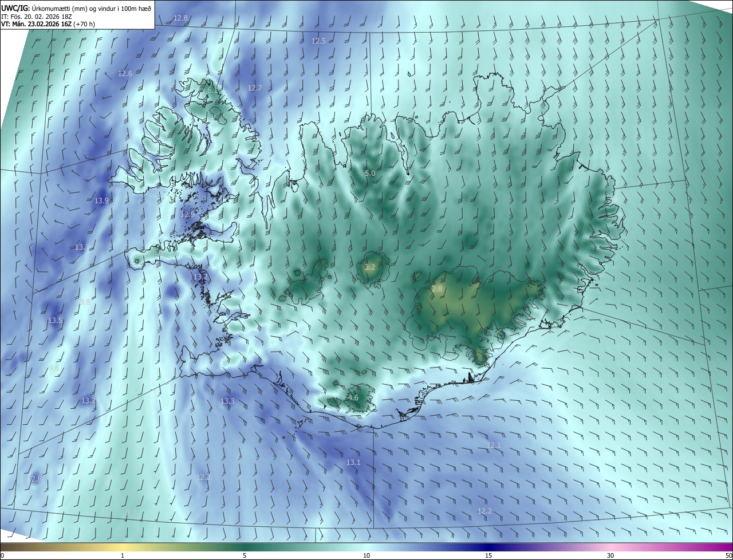Click the 6.1 value over the Westfjords

(x=212, y=90)
